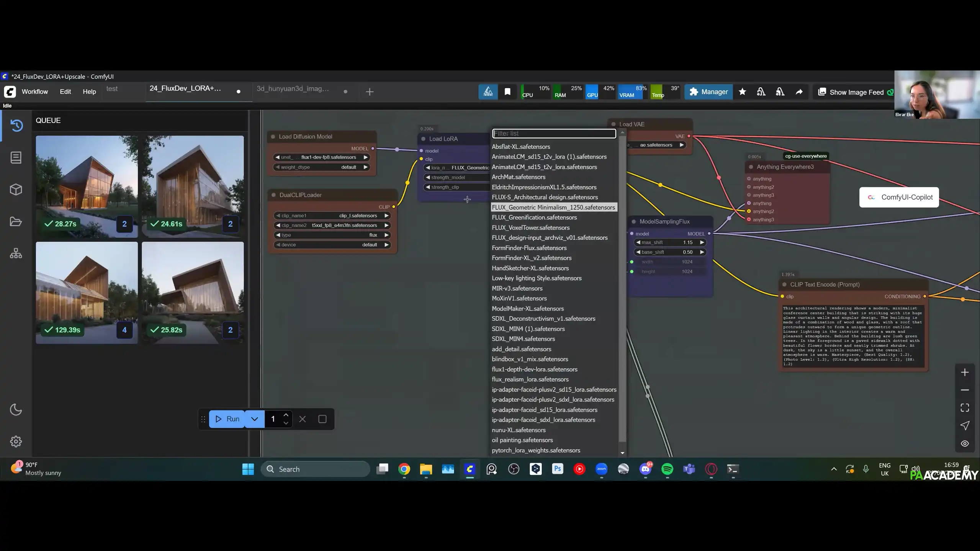
Task: Click the paper plane select-mode icon
Action: [965, 426]
